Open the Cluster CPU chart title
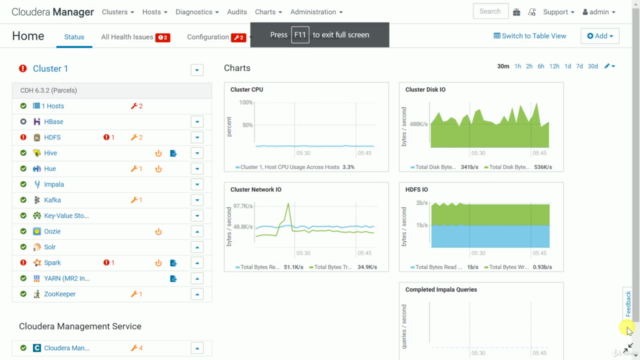Viewport: 640px width, 360px height. tap(247, 89)
